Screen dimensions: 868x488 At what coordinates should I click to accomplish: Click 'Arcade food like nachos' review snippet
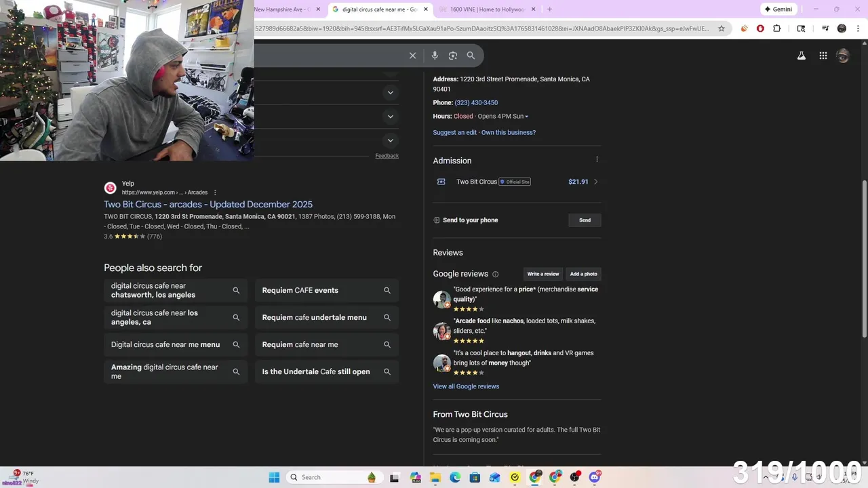coord(524,326)
